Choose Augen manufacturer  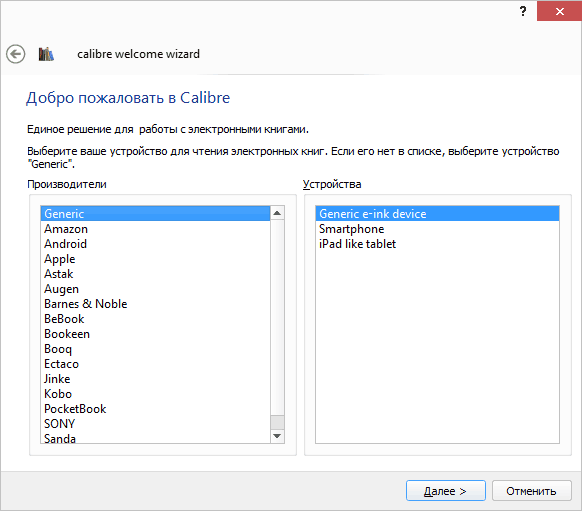[x=155, y=289]
